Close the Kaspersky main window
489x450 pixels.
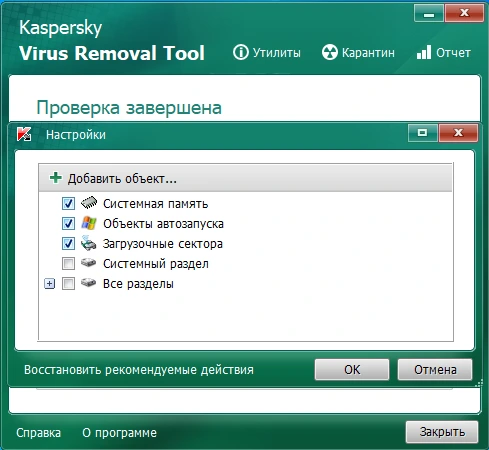464,14
